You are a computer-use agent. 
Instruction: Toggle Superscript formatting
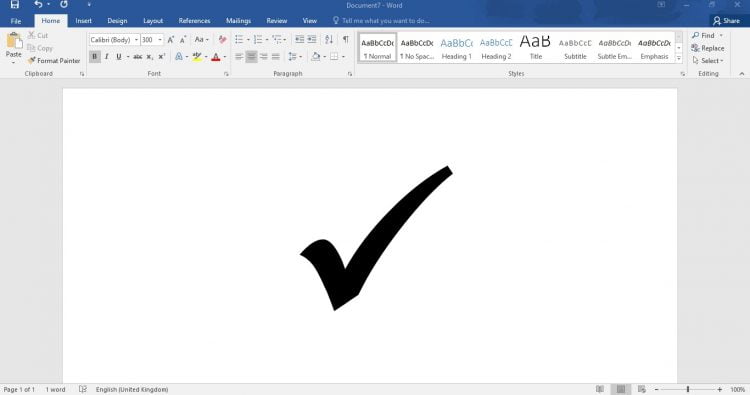[162, 56]
